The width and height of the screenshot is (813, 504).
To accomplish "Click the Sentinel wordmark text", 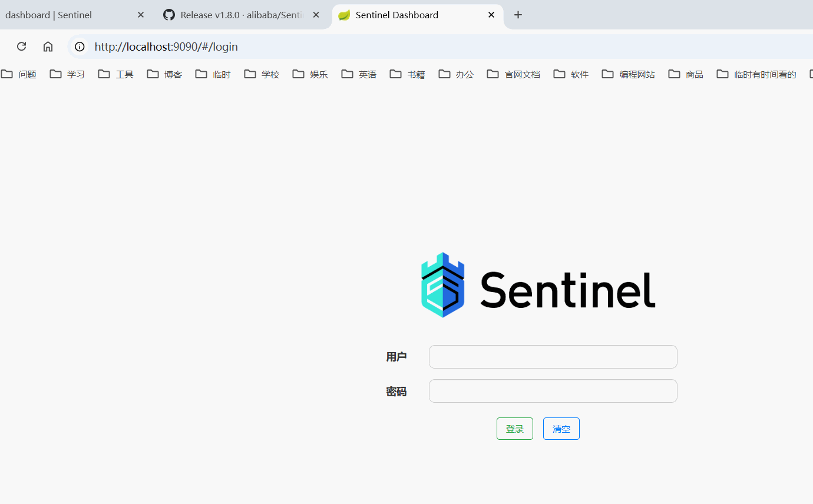I will (x=568, y=289).
